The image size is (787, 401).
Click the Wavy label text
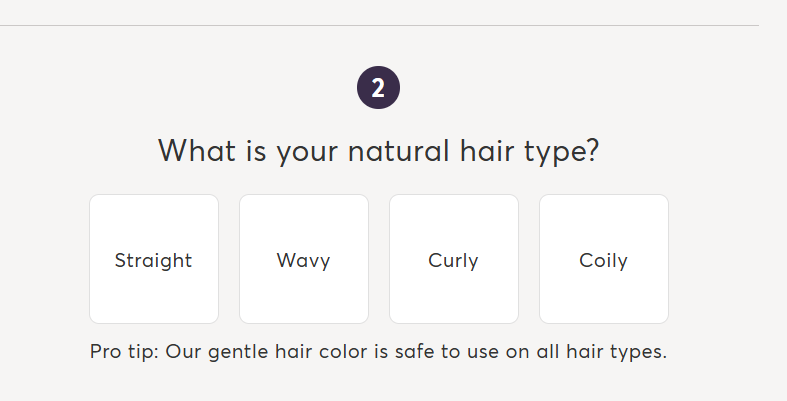(303, 261)
